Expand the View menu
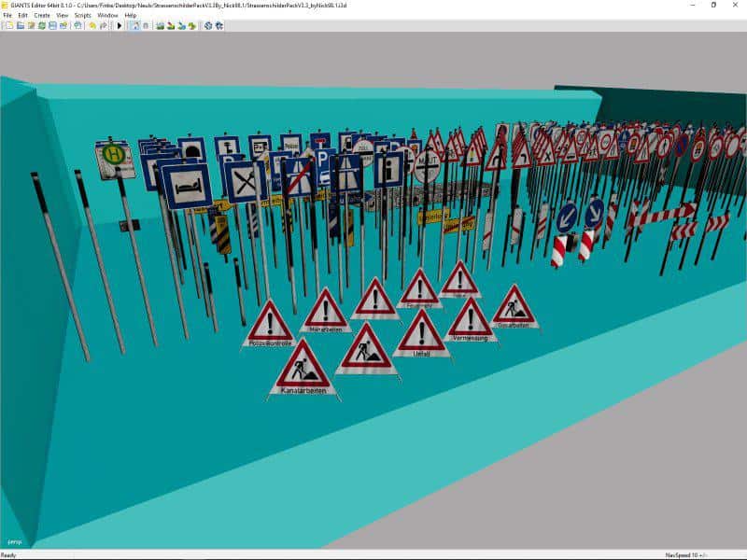The height and width of the screenshot is (560, 747). tap(63, 16)
